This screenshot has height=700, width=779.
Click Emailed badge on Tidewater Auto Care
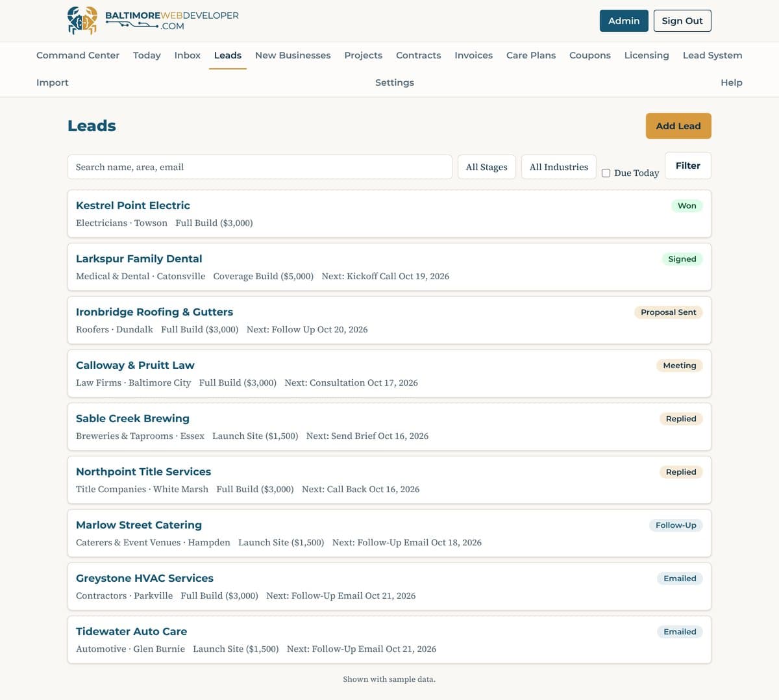pyautogui.click(x=680, y=632)
